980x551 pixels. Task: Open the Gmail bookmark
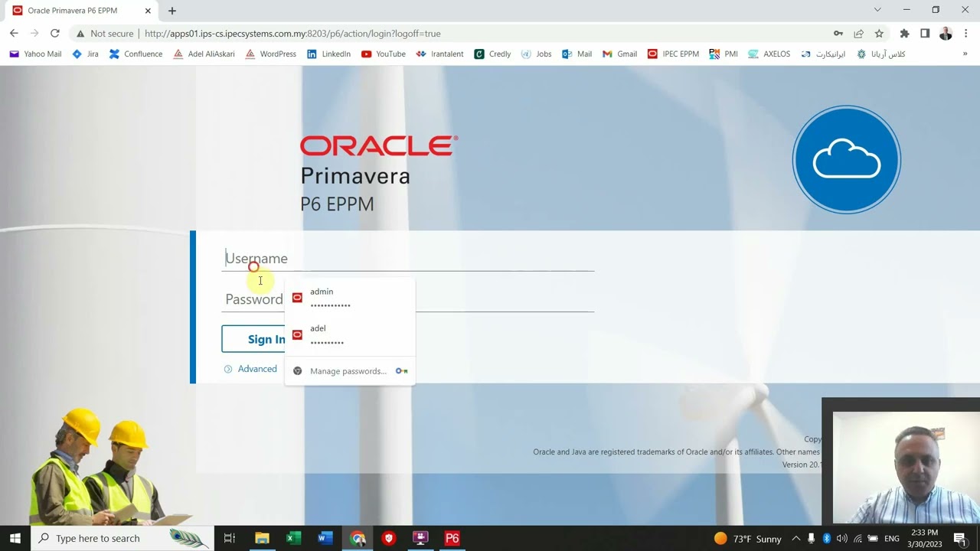[619, 54]
